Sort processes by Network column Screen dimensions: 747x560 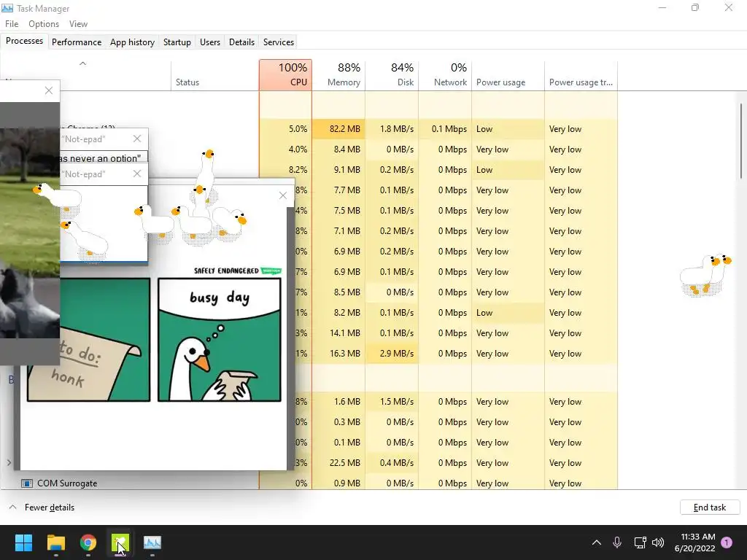(445, 75)
